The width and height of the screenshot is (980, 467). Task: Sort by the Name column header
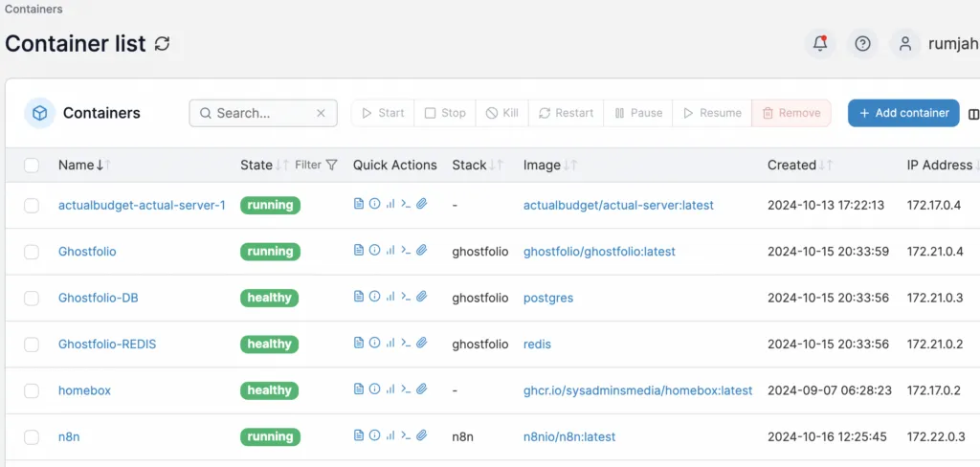coord(76,165)
